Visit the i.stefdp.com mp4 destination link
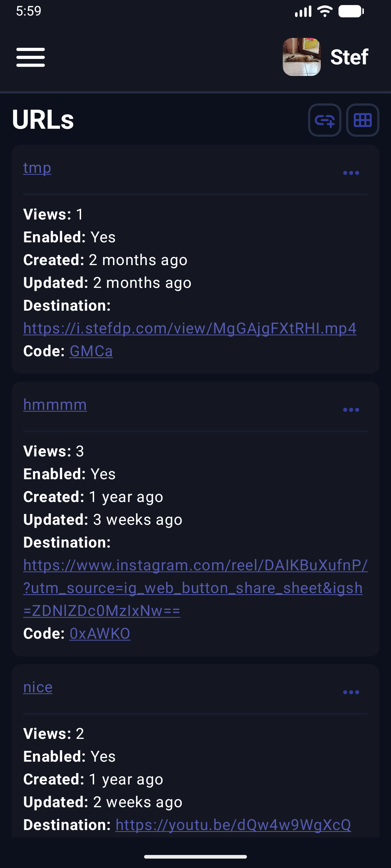The image size is (391, 868). (x=190, y=328)
